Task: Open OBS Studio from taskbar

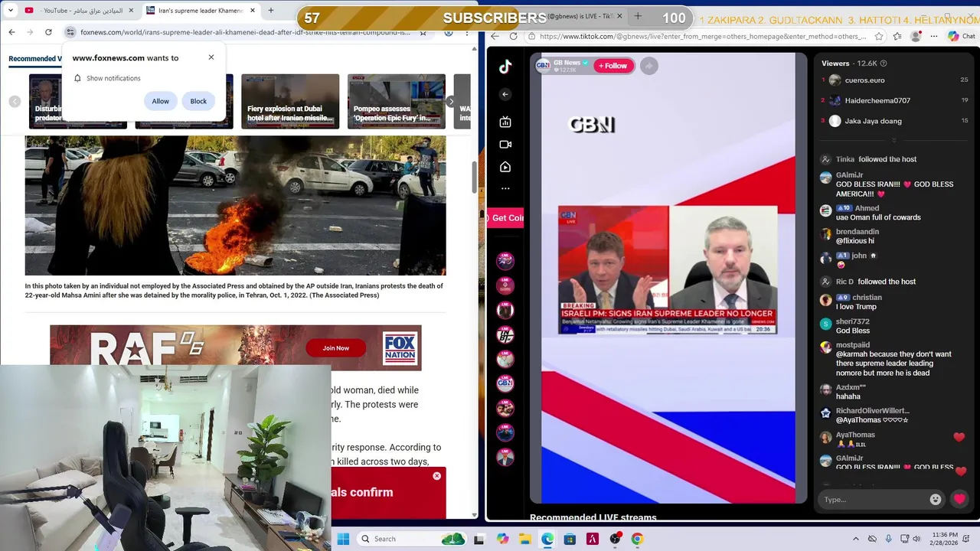Action: (x=615, y=539)
